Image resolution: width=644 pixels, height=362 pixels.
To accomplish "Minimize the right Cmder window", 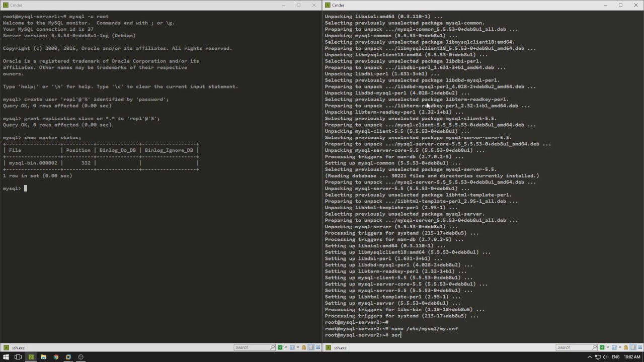I will (x=606, y=5).
